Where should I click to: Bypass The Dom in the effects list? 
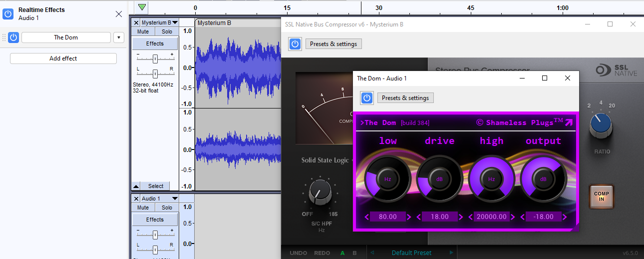coord(13,37)
